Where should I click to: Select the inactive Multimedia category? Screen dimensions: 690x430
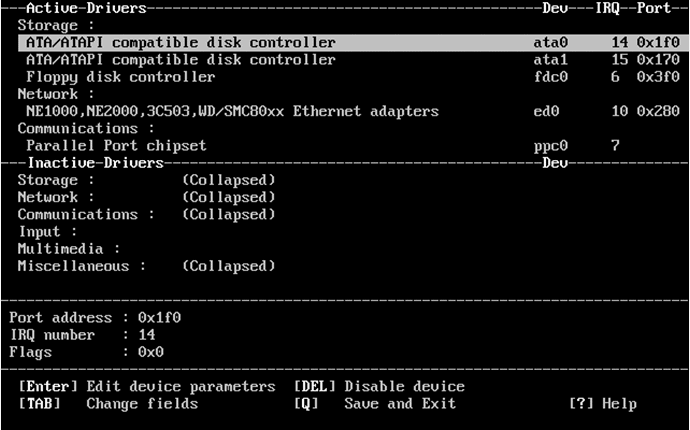pos(69,249)
